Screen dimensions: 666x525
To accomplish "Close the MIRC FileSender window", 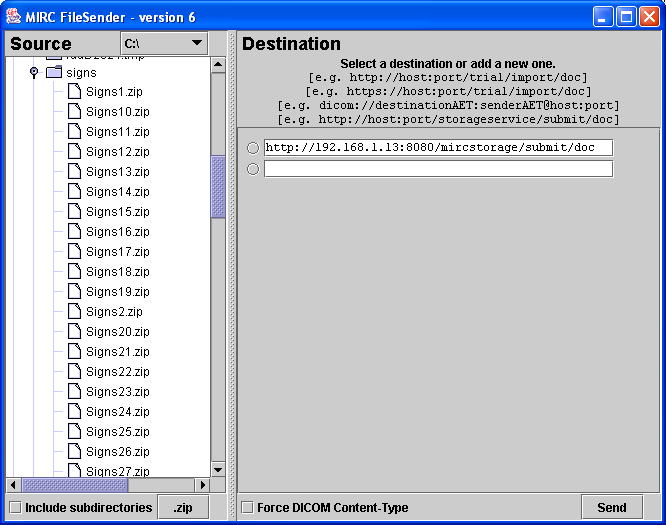I will tap(649, 17).
